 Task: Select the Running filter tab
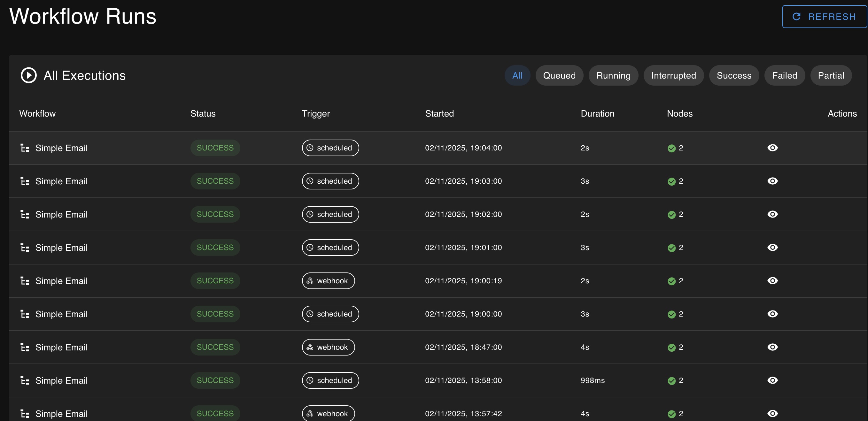(613, 75)
